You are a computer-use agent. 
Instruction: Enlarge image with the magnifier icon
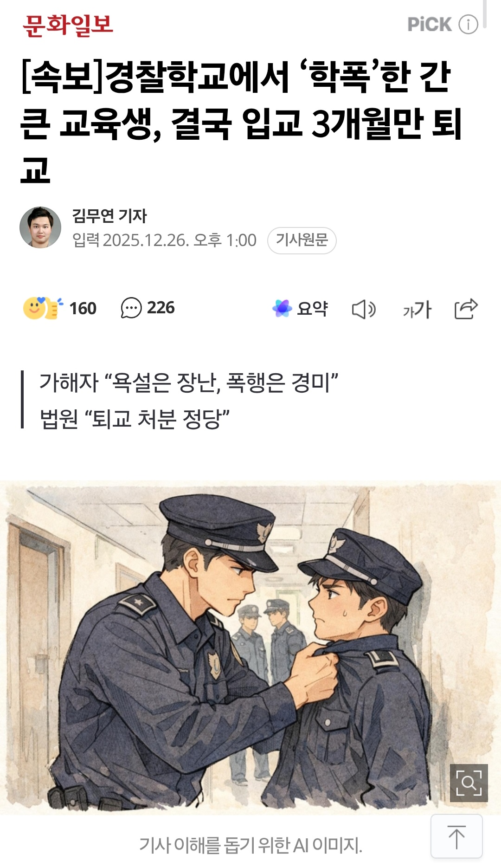(x=469, y=783)
